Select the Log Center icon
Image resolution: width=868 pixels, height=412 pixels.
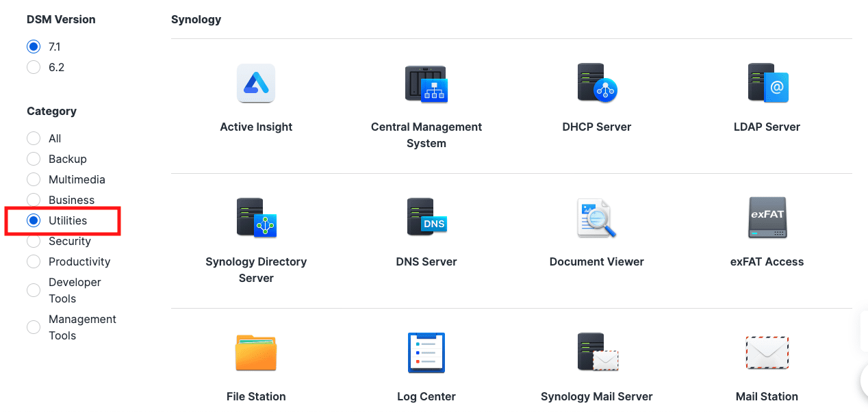[x=426, y=352]
